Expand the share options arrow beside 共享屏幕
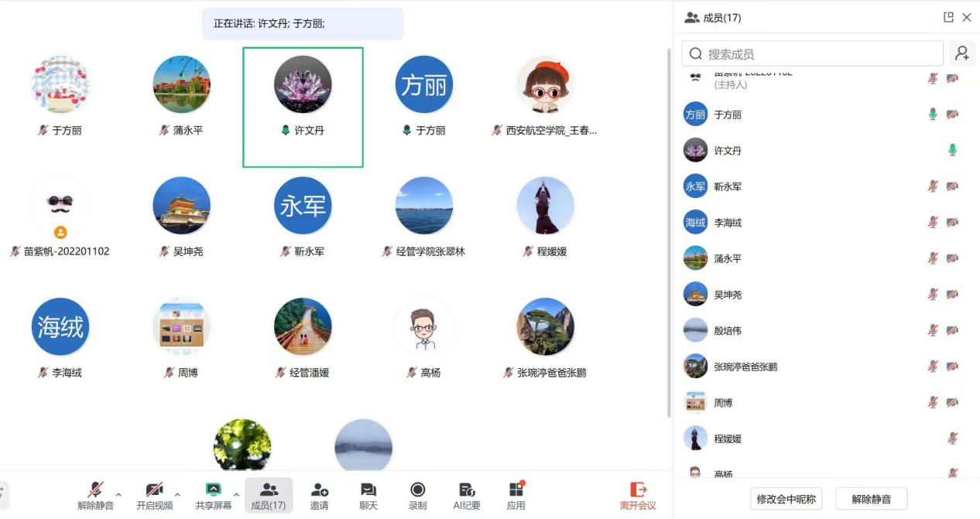 [236, 494]
